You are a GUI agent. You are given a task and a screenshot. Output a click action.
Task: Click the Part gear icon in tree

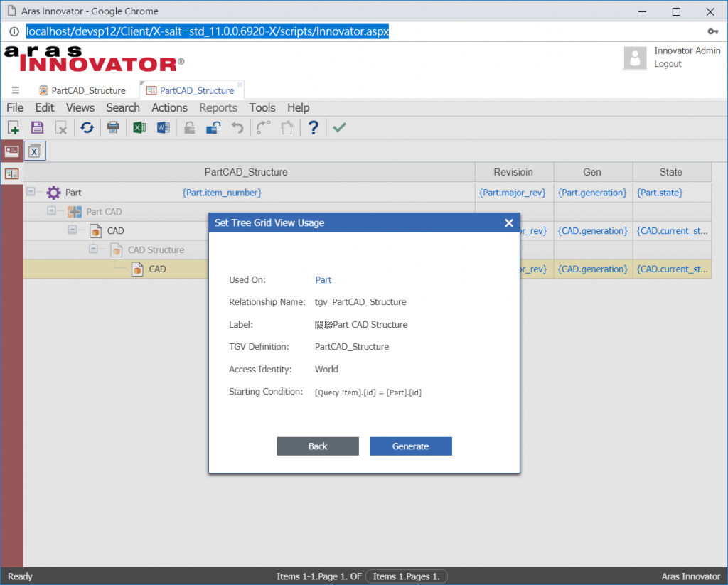click(54, 192)
